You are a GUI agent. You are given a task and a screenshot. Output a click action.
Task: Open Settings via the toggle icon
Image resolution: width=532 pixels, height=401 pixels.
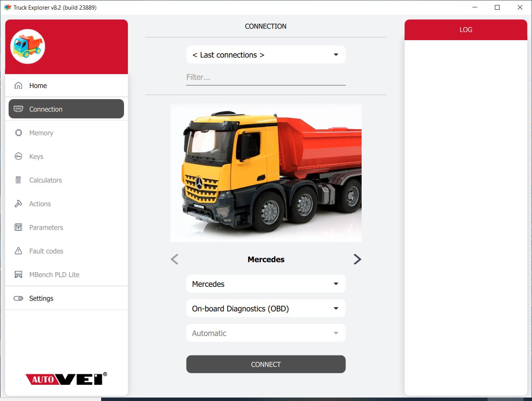18,298
